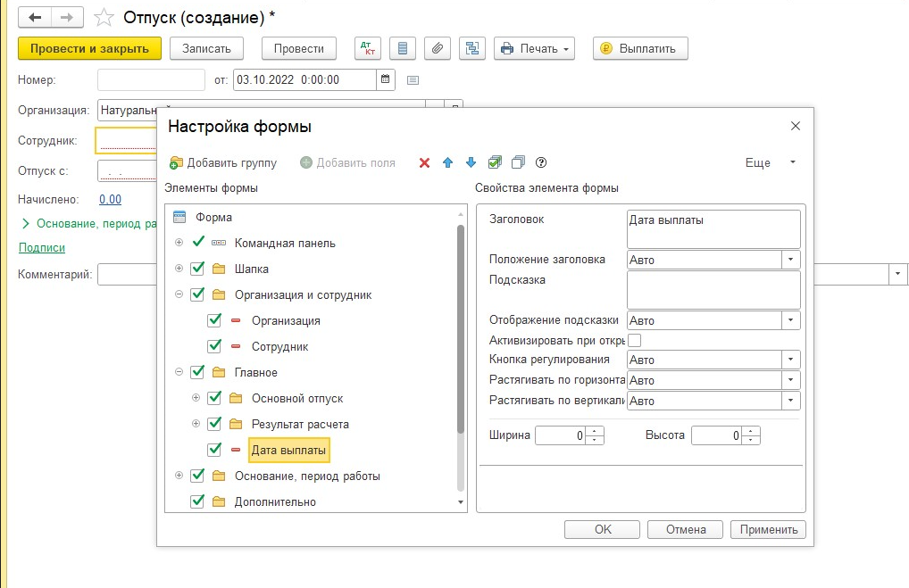Viewport: 909px width, 588px height.
Task: Click the Форма root node icon
Action: coord(179,217)
